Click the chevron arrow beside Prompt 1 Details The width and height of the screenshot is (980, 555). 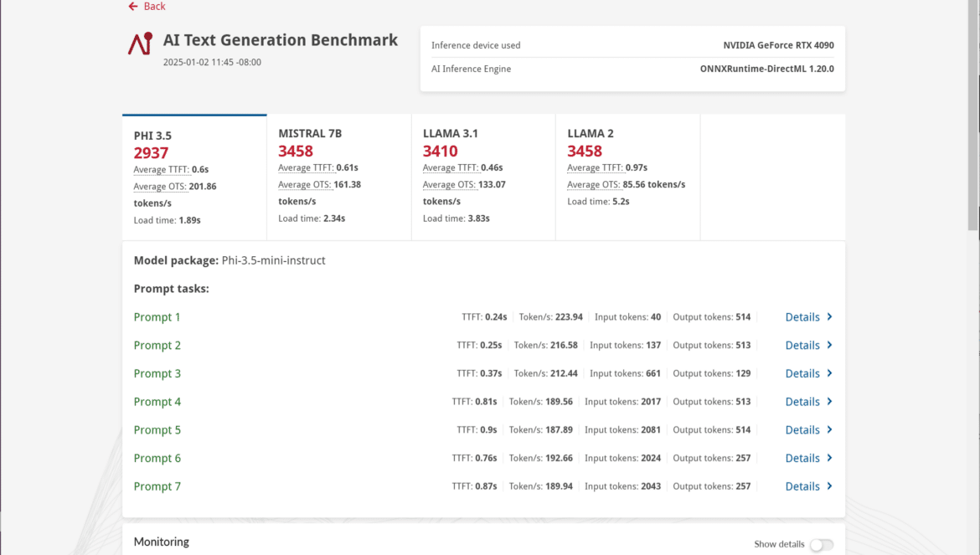coord(829,316)
